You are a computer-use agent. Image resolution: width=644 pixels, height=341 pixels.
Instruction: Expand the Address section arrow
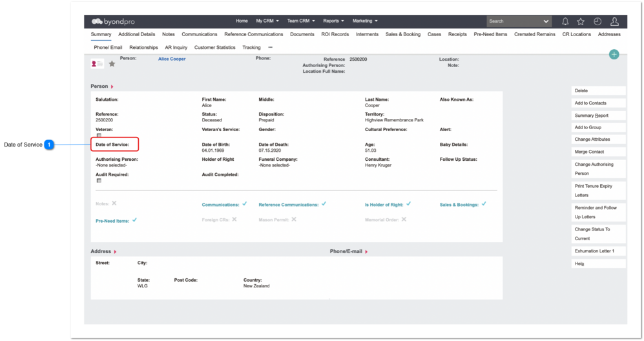(x=115, y=251)
